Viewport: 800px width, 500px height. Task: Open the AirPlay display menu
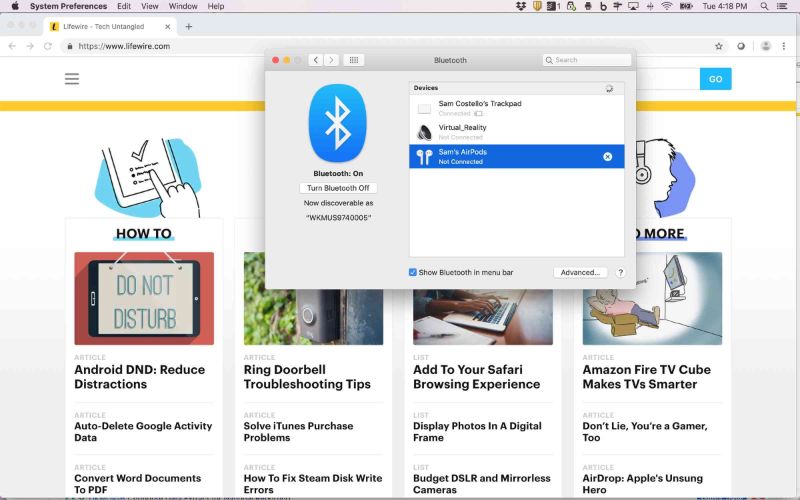click(x=633, y=6)
